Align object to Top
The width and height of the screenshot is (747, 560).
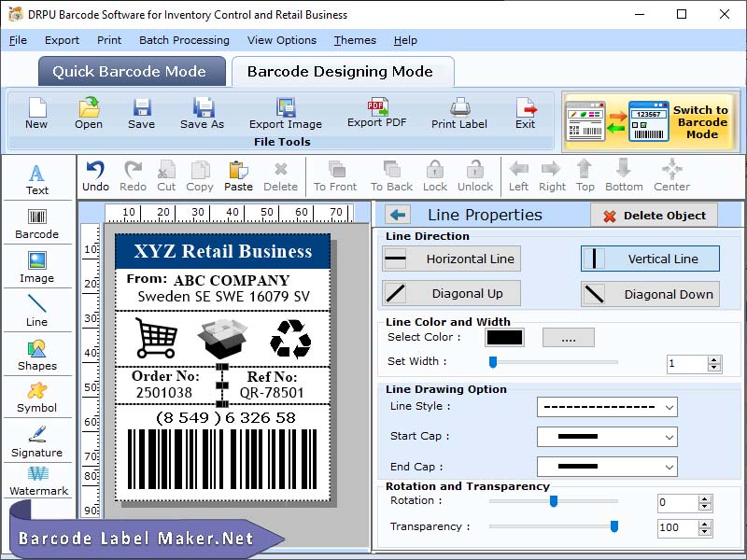(x=585, y=176)
